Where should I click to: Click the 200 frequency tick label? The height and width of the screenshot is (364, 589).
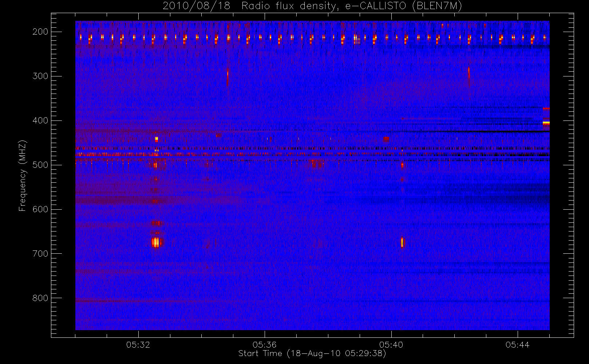[x=40, y=32]
